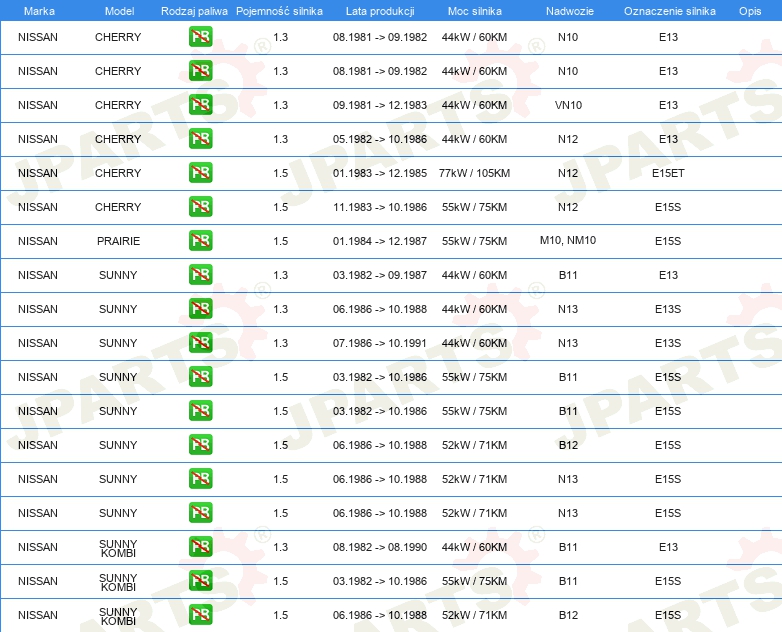Select the PRAIRIE model cell
The image size is (782, 632).
(118, 241)
